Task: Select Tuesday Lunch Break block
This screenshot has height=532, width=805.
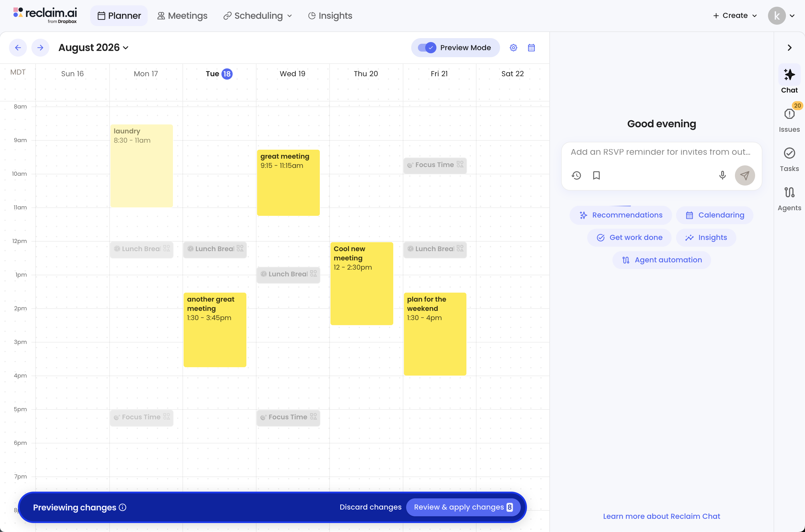Action: click(215, 249)
